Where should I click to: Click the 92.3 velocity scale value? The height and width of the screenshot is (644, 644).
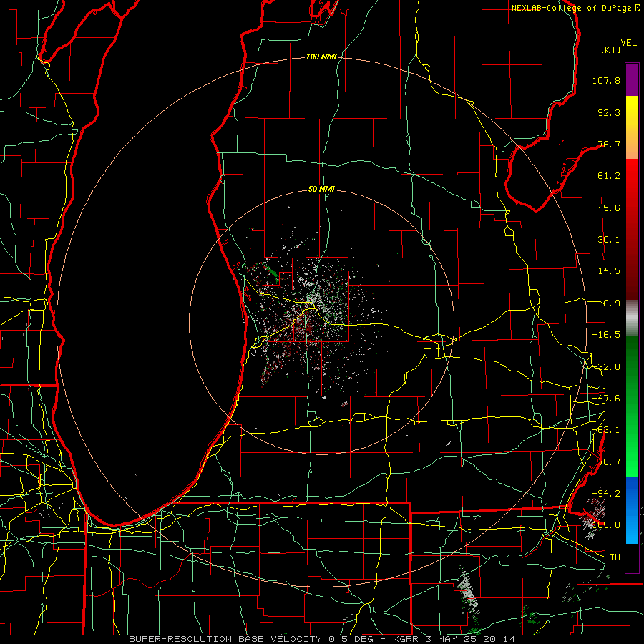[x=609, y=112]
